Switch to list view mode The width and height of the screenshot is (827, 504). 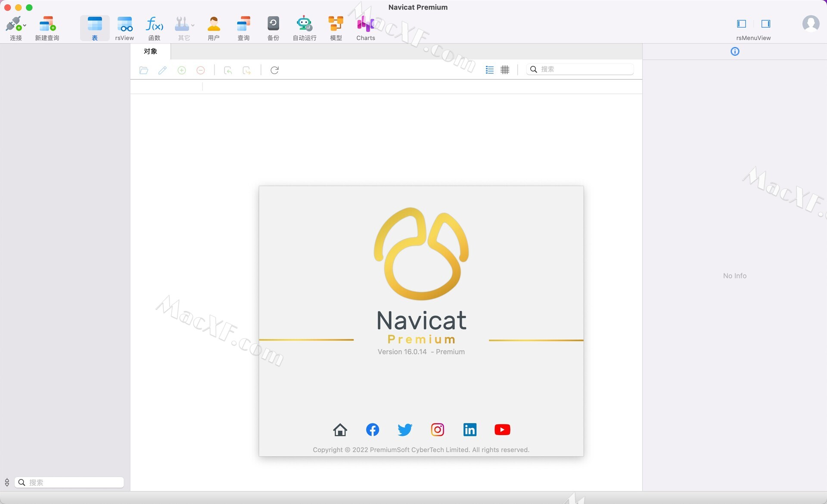490,70
